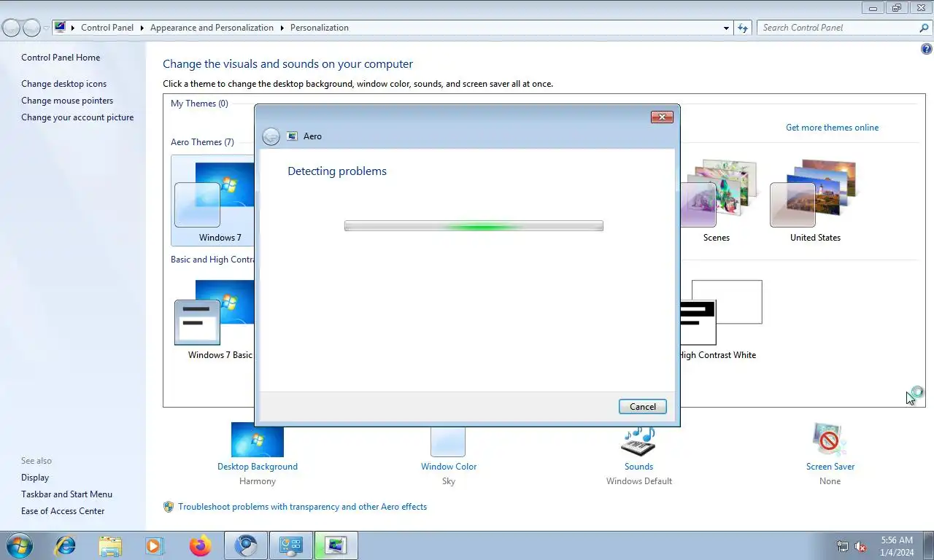The height and width of the screenshot is (560, 934).
Task: Click the Aero icon in dialog header
Action: click(x=293, y=136)
